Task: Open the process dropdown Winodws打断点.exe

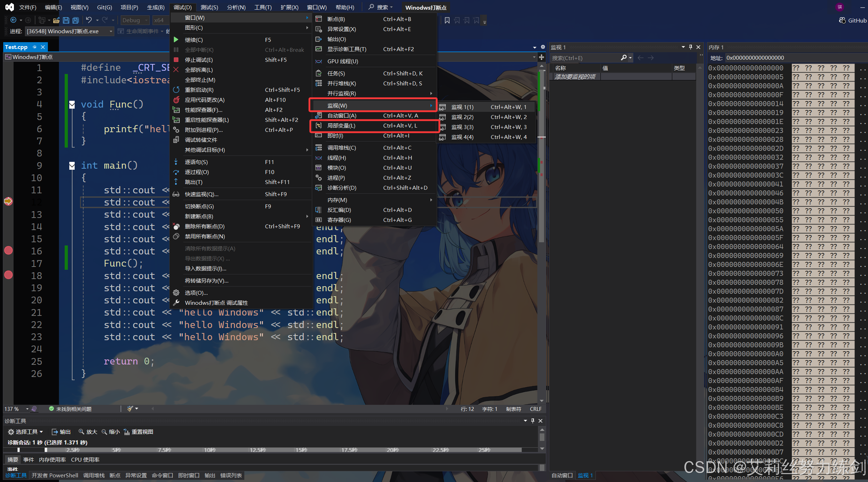Action: click(x=111, y=31)
